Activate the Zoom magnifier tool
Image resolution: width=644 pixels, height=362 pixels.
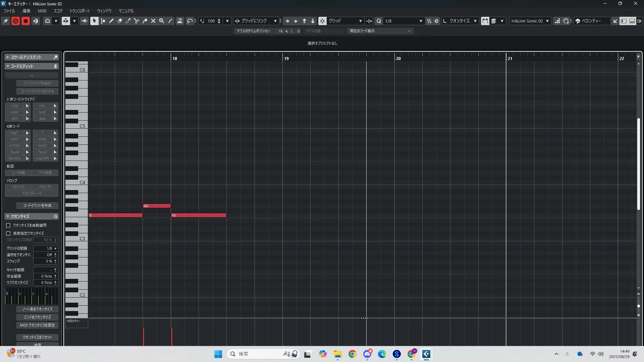(x=162, y=21)
